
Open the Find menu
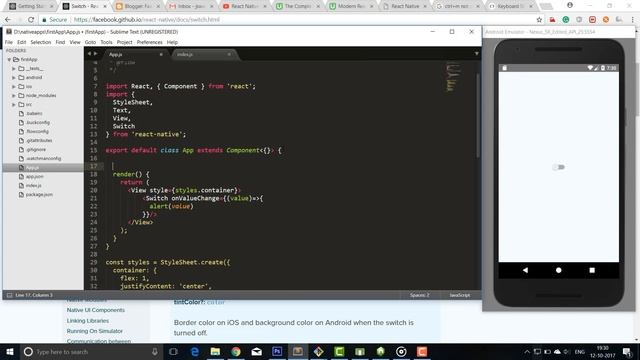click(60, 42)
